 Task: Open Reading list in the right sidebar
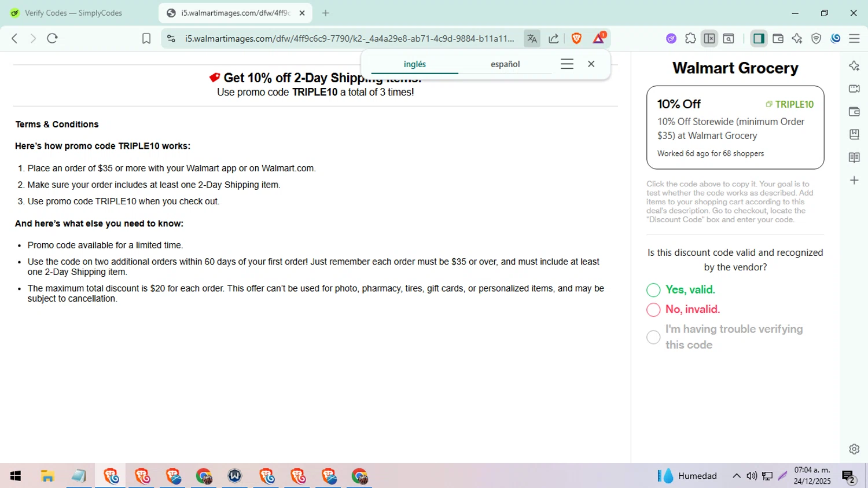coord(854,157)
